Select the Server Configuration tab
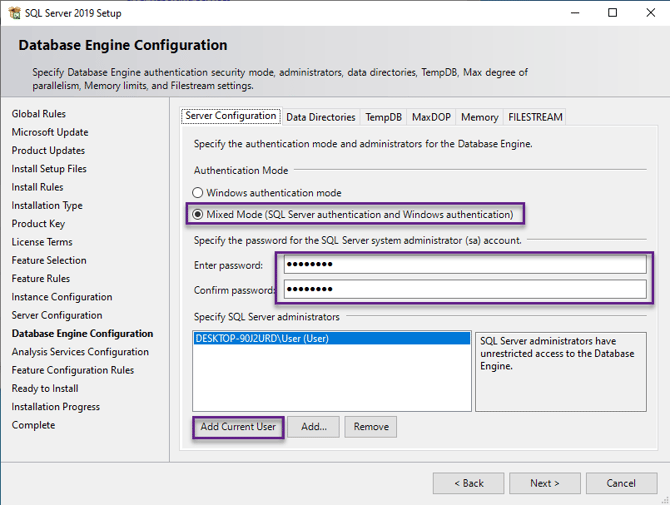 pos(231,116)
